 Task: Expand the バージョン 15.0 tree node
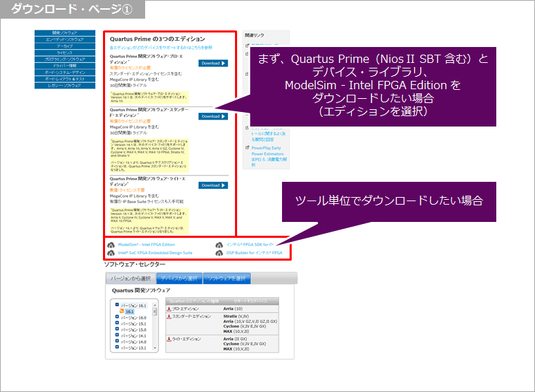tap(117, 329)
